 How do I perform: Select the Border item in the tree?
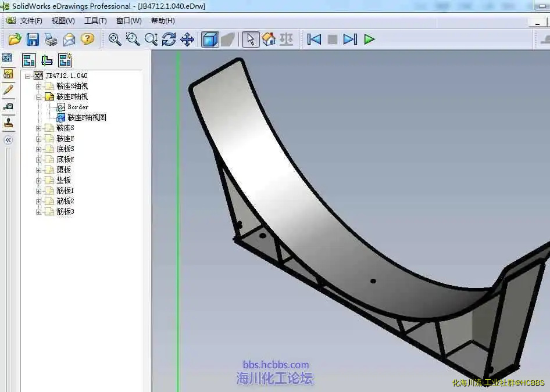[78, 107]
